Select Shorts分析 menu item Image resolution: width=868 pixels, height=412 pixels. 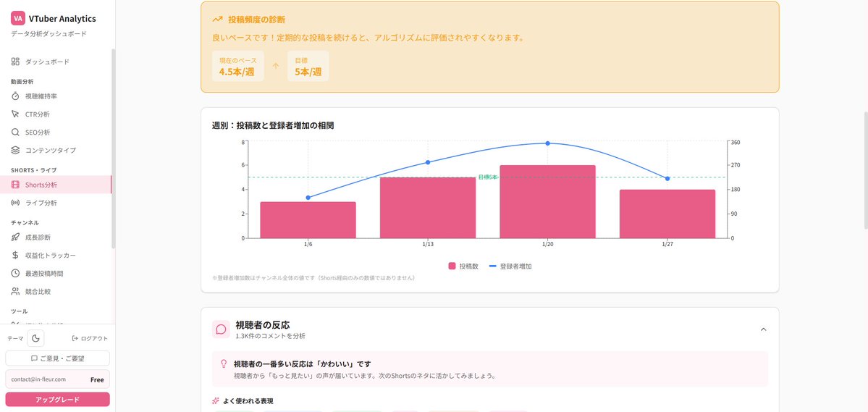coord(55,185)
